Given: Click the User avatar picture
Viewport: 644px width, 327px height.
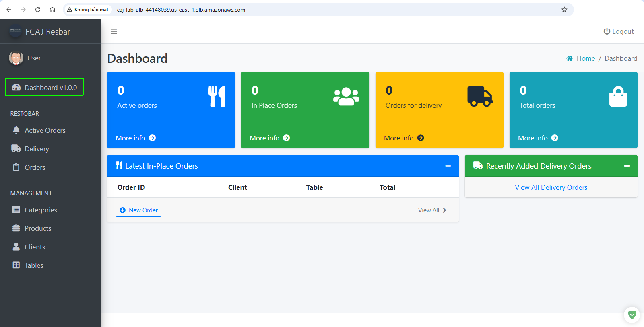Looking at the screenshot, I should pyautogui.click(x=16, y=58).
